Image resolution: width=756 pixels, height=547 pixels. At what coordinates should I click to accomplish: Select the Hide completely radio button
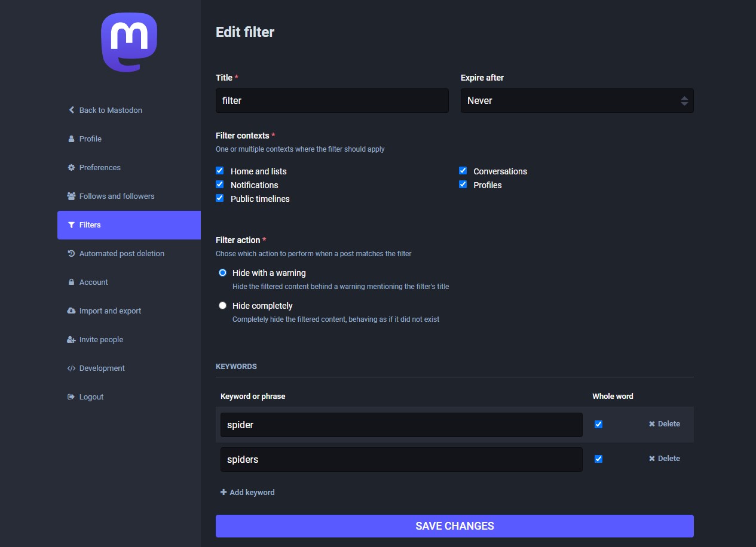click(223, 306)
